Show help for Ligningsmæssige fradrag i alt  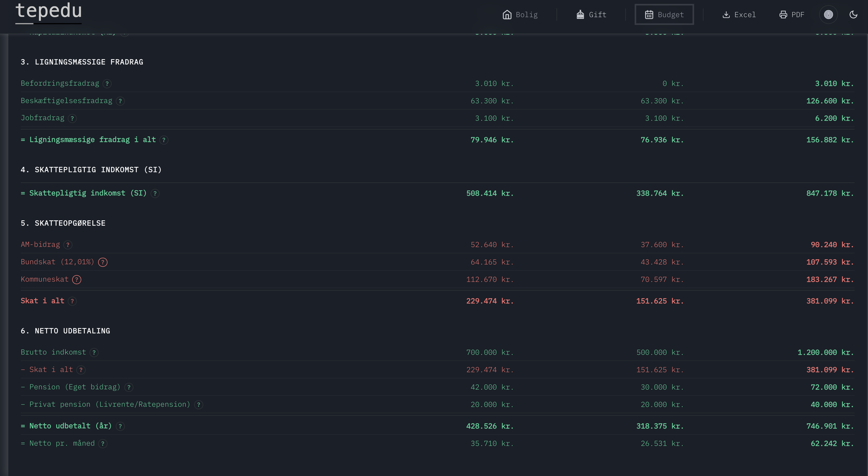pos(164,140)
